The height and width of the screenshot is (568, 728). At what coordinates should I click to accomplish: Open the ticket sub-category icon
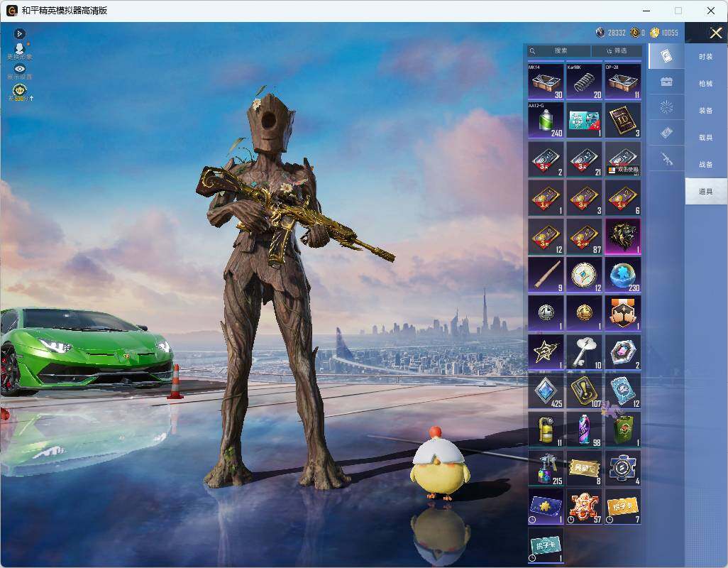pyautogui.click(x=666, y=133)
